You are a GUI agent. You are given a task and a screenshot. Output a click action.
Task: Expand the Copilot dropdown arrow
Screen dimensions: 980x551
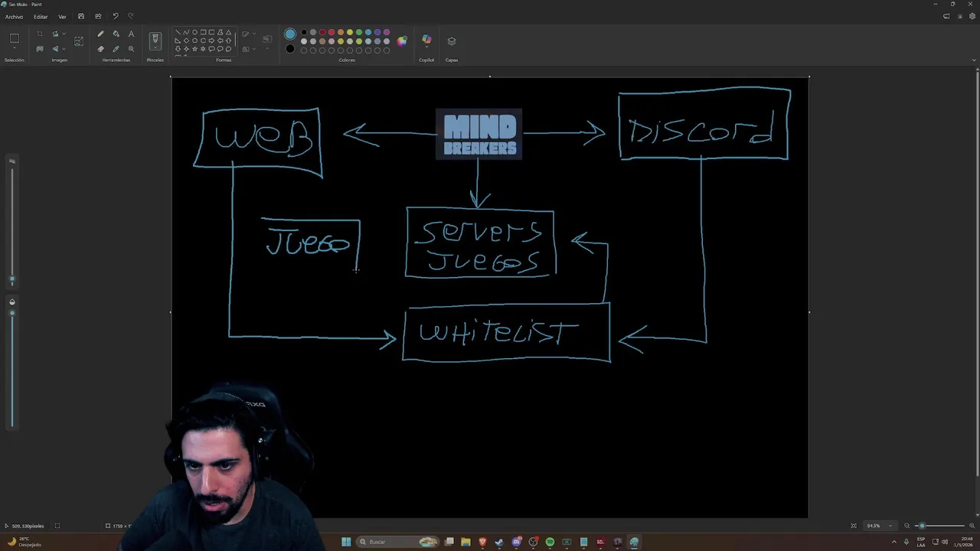(426, 47)
